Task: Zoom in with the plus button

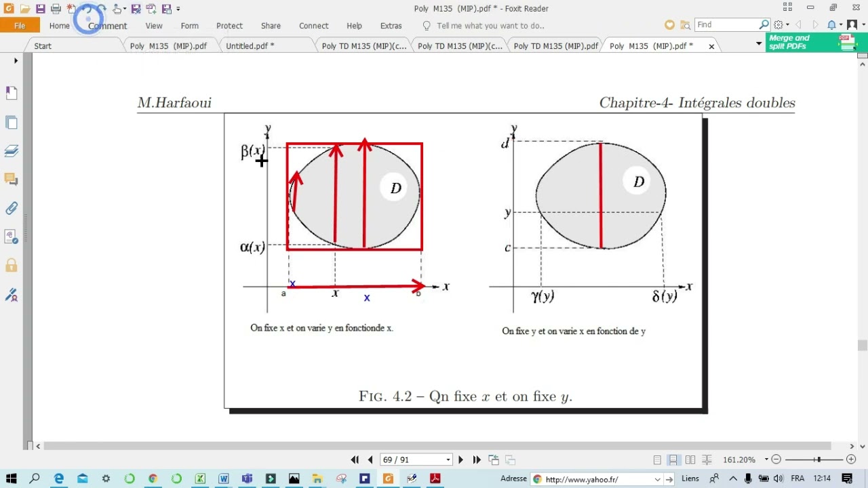Action: [851, 460]
